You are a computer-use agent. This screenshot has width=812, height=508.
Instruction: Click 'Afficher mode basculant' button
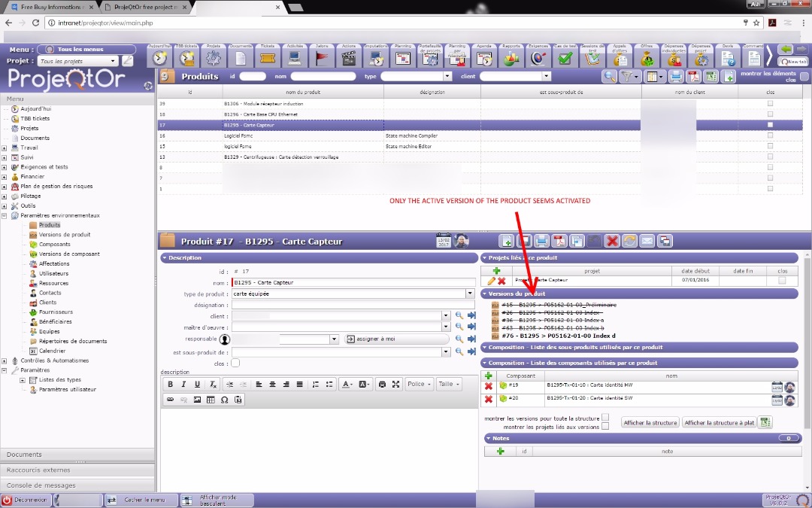(x=217, y=500)
